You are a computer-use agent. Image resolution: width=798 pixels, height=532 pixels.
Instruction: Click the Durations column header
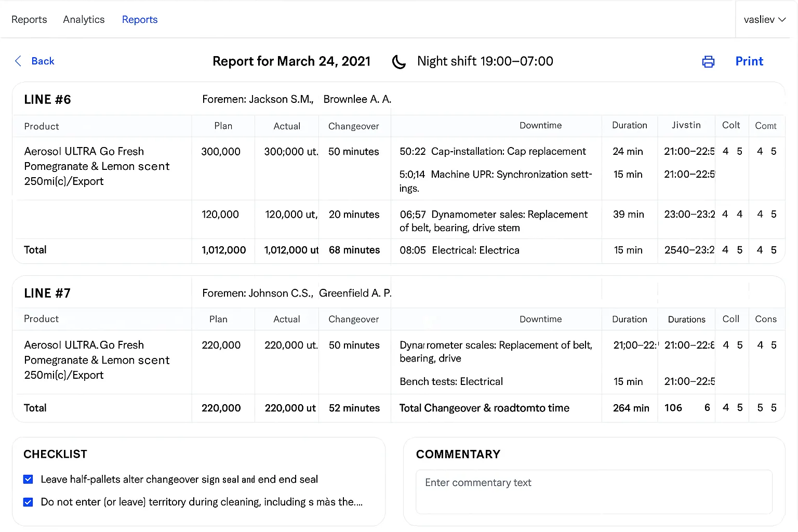(x=686, y=320)
